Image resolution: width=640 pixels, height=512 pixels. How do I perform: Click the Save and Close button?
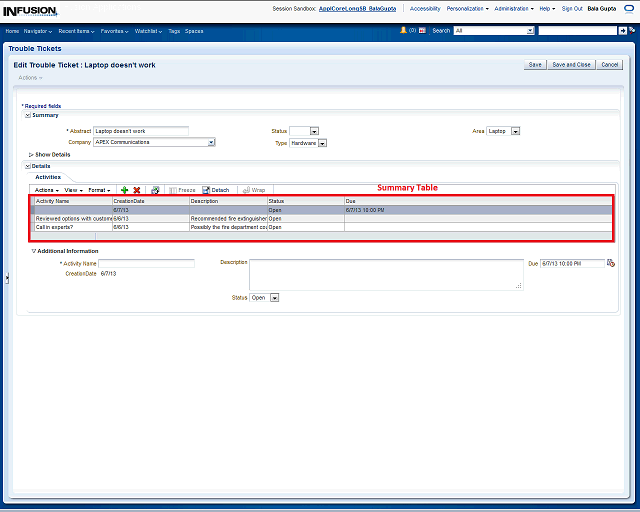(x=572, y=65)
